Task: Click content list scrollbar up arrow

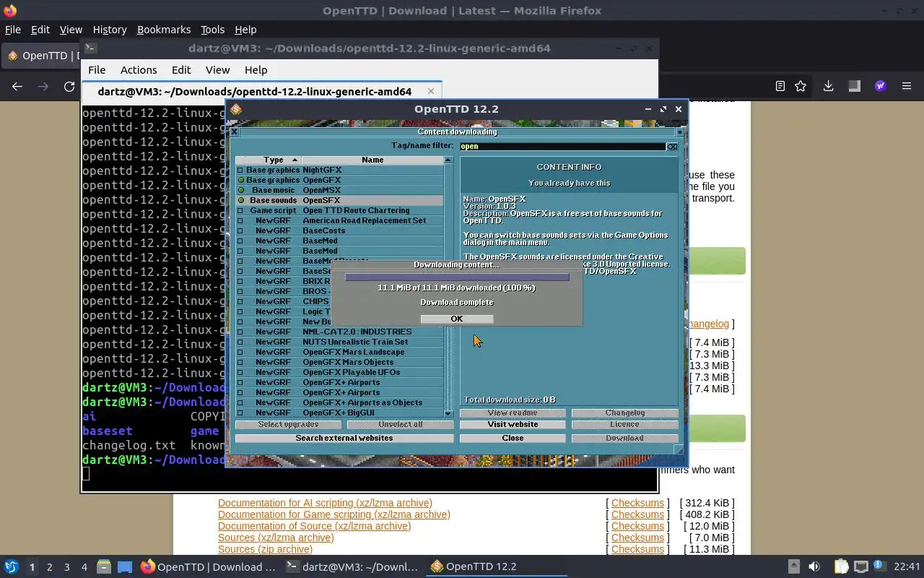Action: click(448, 160)
